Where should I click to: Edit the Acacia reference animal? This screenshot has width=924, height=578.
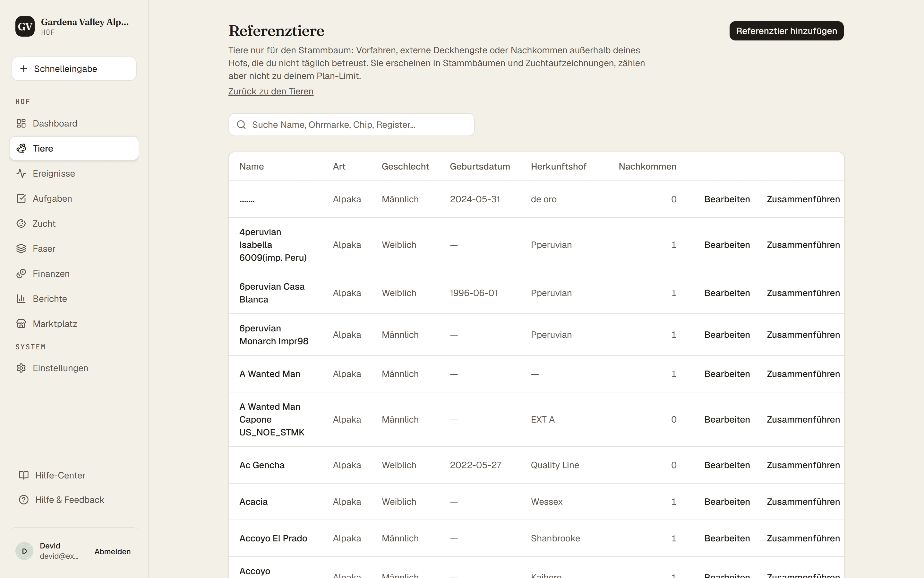click(727, 502)
